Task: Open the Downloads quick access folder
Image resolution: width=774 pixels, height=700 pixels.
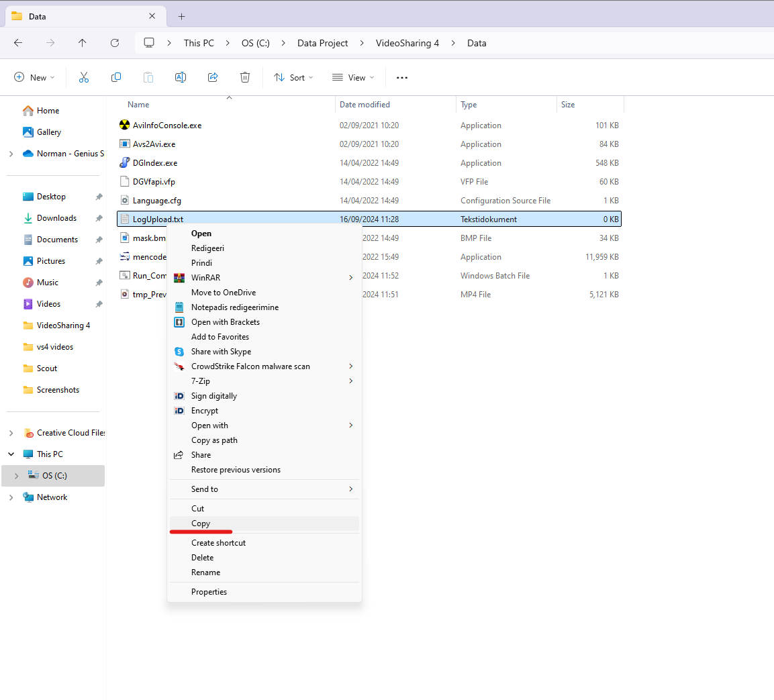Action: 57,217
